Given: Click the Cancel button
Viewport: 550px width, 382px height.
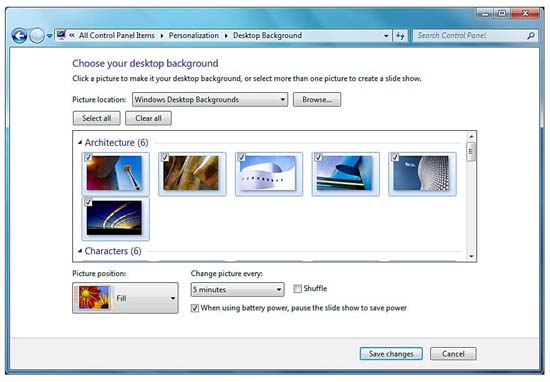Looking at the screenshot, I should 453,354.
